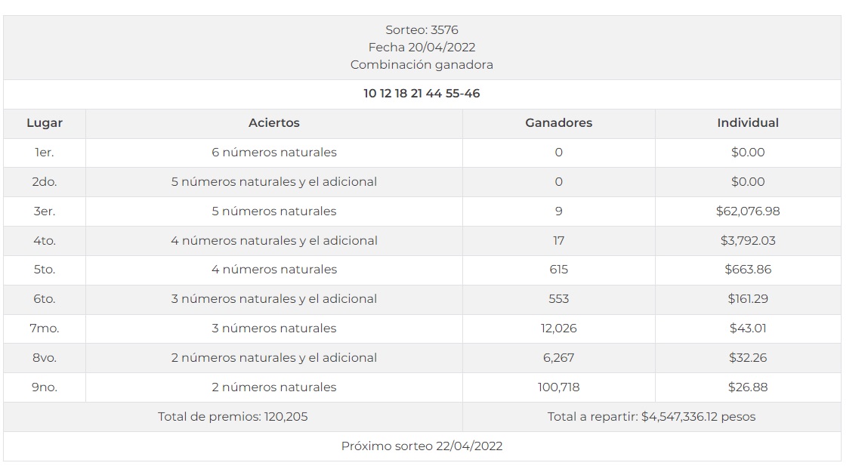Click the Lugar column header

tap(45, 123)
